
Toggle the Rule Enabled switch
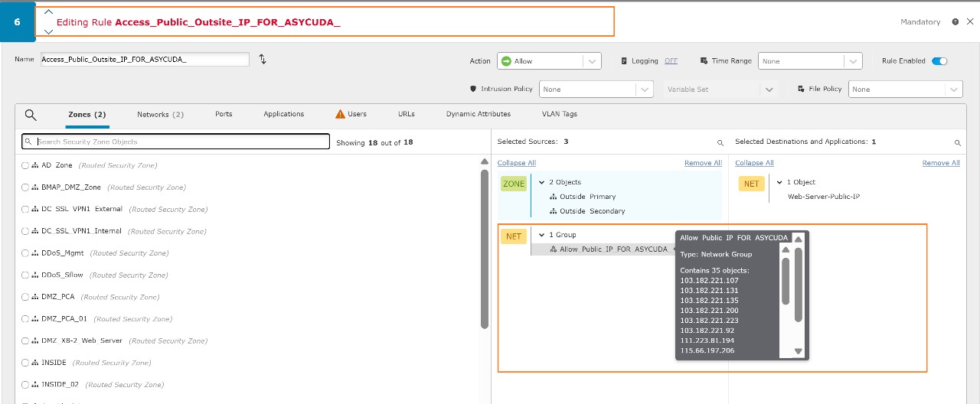tap(939, 61)
